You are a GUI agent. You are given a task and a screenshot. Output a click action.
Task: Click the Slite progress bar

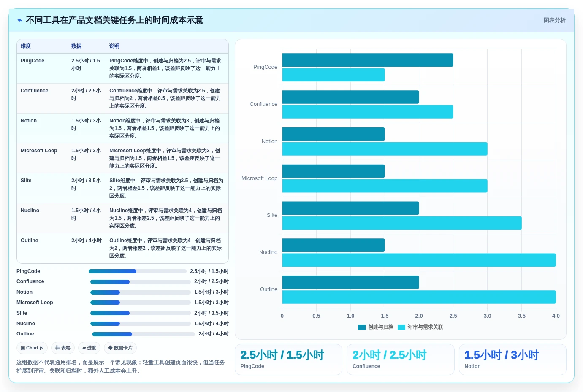pos(141,313)
